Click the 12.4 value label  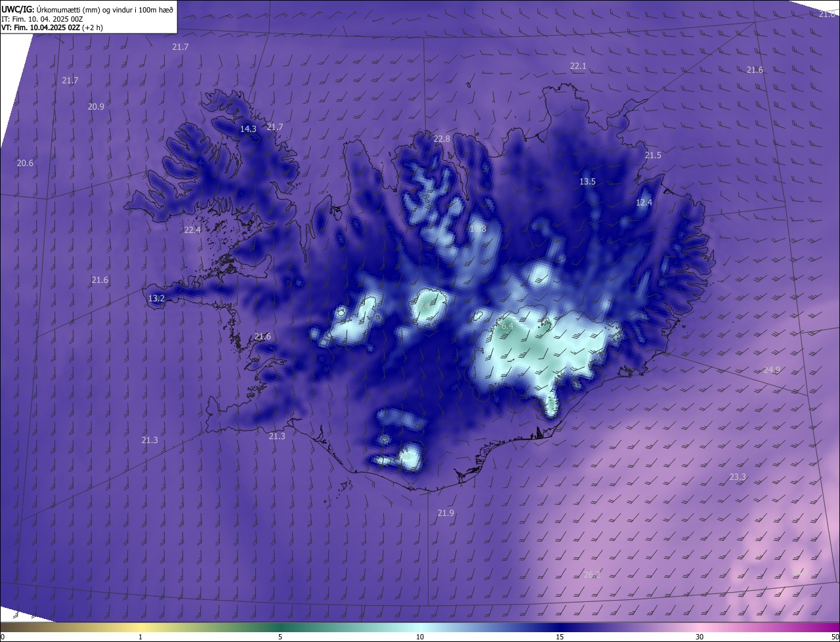(644, 203)
